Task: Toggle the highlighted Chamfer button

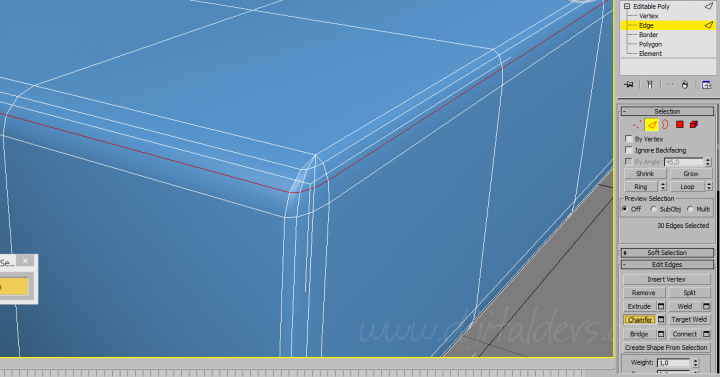Action: [x=640, y=319]
